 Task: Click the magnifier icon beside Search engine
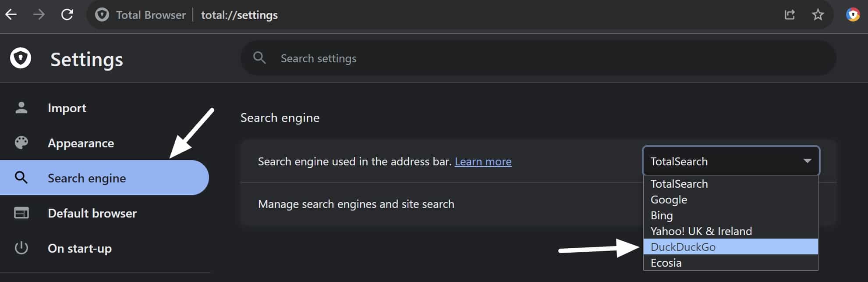21,178
